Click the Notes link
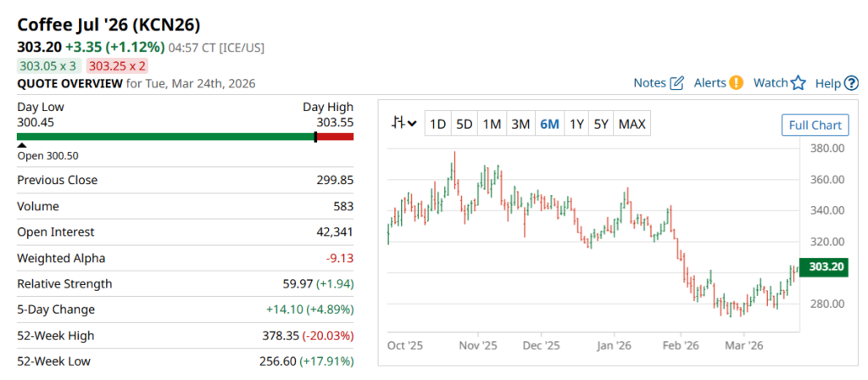Image resolution: width=868 pixels, height=380 pixels. coord(649,83)
